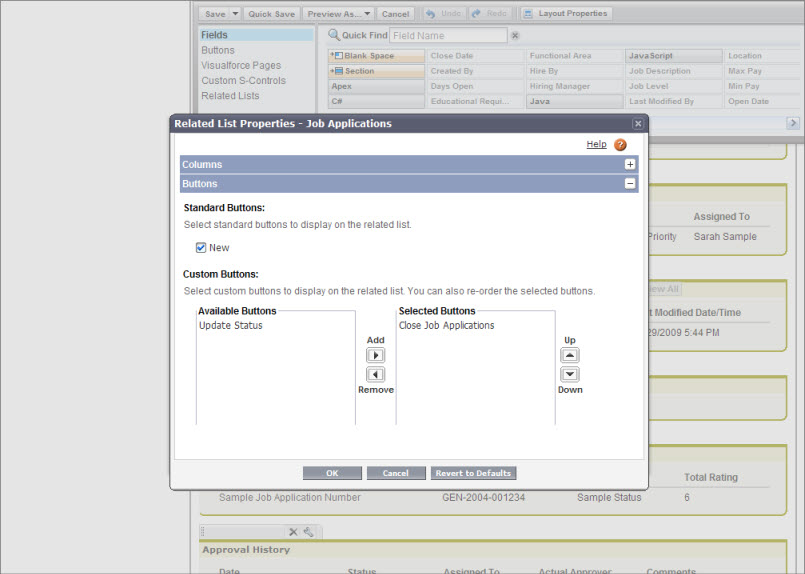Move selected button Down with arrow
Screen dimensions: 805x574
click(569, 374)
